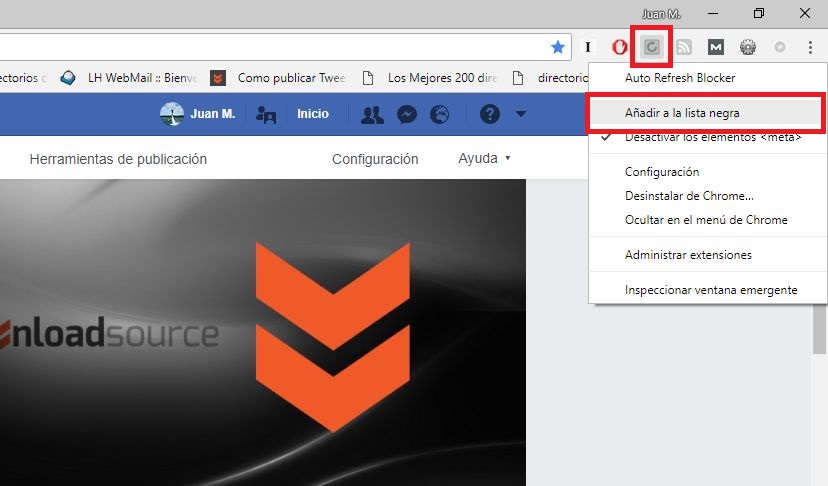Click the small grey circular extension icon
This screenshot has width=828, height=486.
[779, 48]
